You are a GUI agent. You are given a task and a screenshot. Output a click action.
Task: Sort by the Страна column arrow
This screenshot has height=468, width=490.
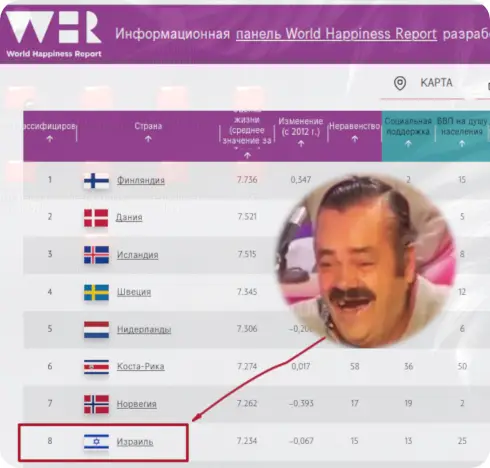[x=148, y=139]
